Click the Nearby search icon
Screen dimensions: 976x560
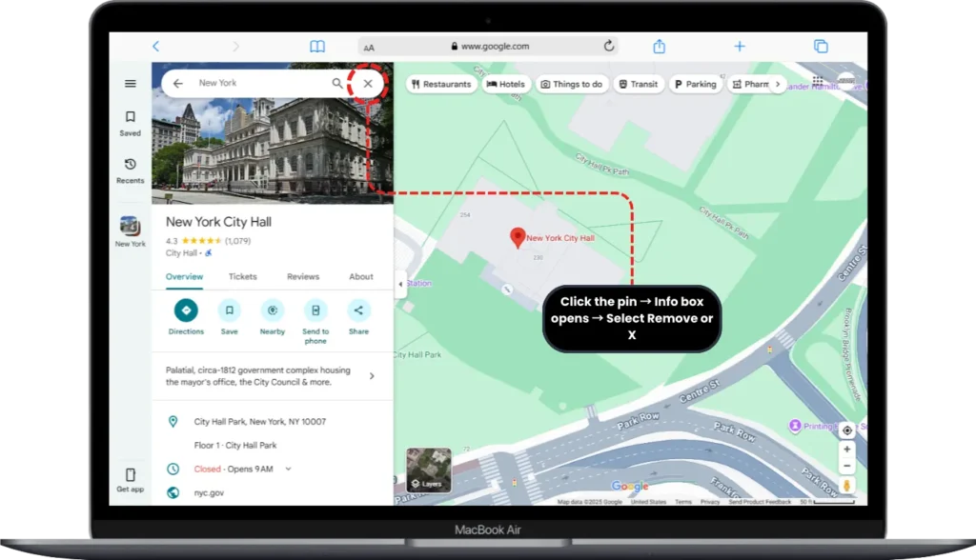pyautogui.click(x=273, y=309)
